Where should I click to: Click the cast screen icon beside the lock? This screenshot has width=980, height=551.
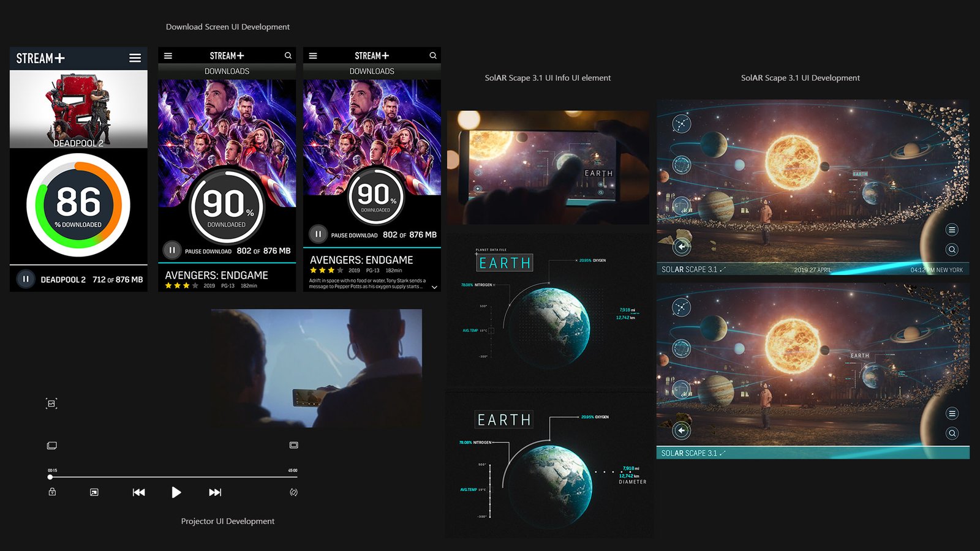tap(94, 492)
